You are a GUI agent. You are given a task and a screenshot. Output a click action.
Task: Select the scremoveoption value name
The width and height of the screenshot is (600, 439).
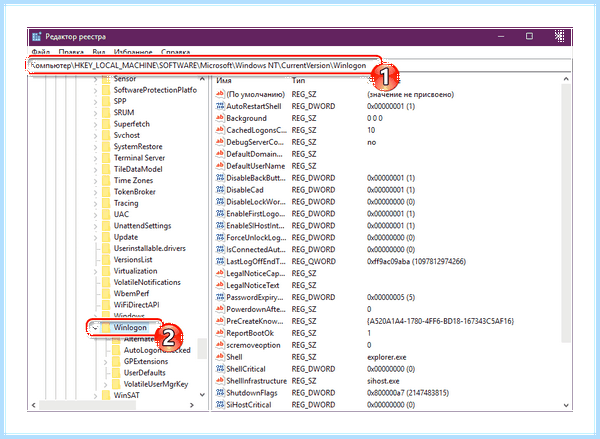(253, 345)
